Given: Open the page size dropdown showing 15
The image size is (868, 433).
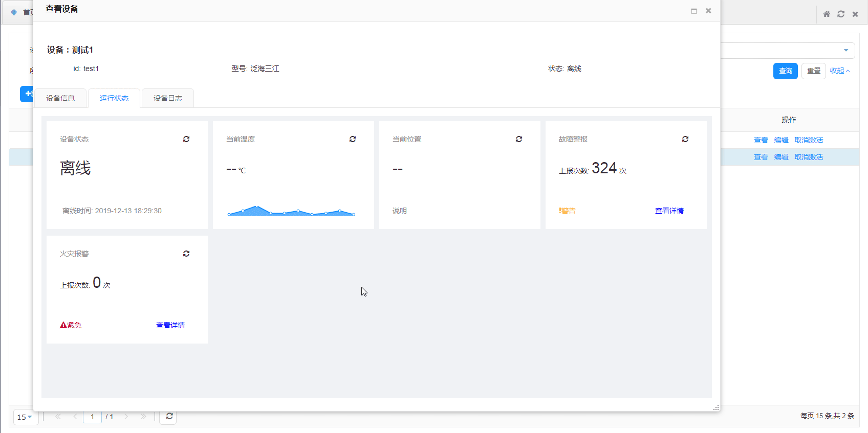Looking at the screenshot, I should tap(25, 417).
